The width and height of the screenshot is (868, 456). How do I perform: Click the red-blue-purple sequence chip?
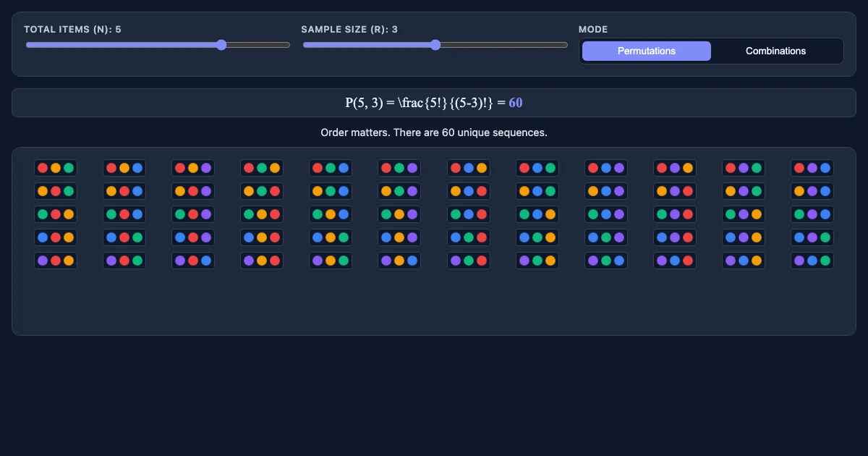point(606,168)
